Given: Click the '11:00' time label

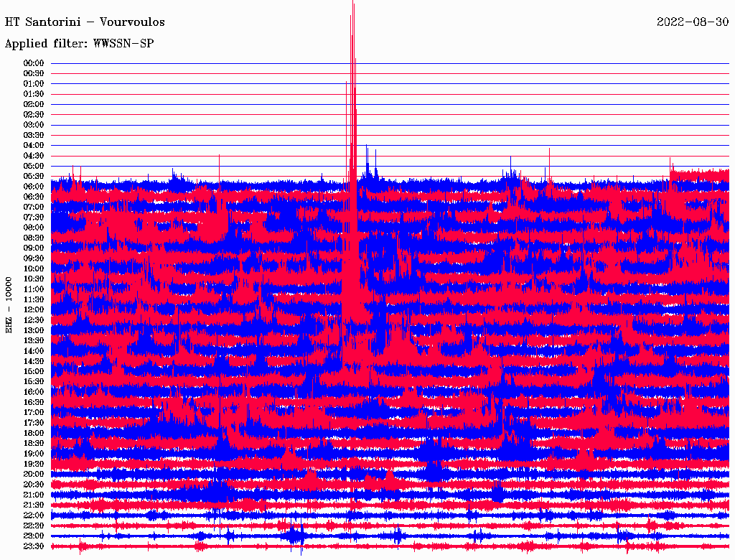Looking at the screenshot, I should click(33, 289).
